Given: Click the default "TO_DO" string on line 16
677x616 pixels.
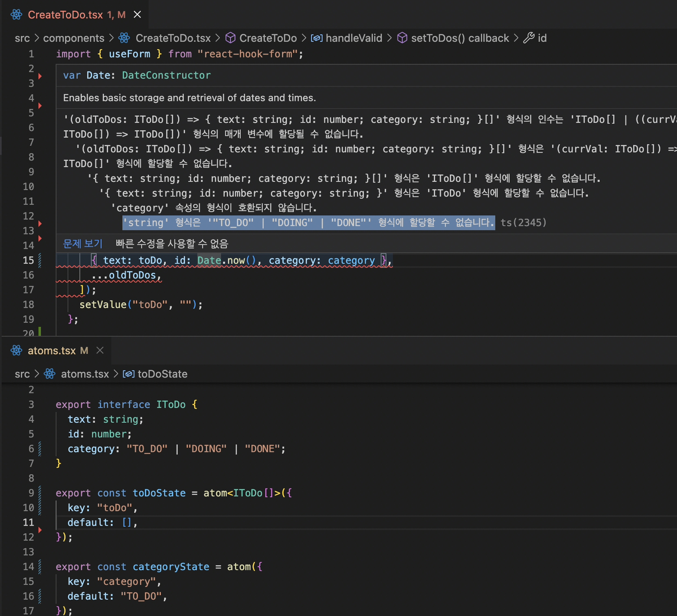Looking at the screenshot, I should tap(141, 596).
